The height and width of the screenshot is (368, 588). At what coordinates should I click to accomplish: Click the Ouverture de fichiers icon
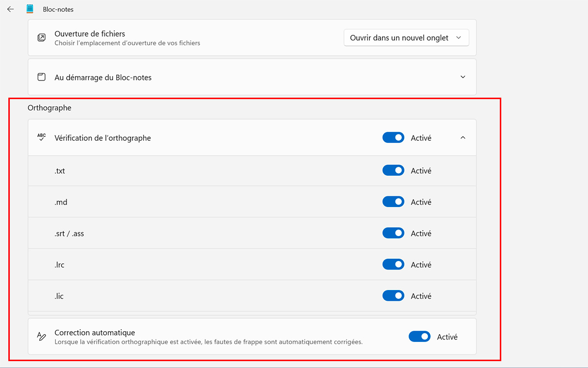(x=42, y=38)
